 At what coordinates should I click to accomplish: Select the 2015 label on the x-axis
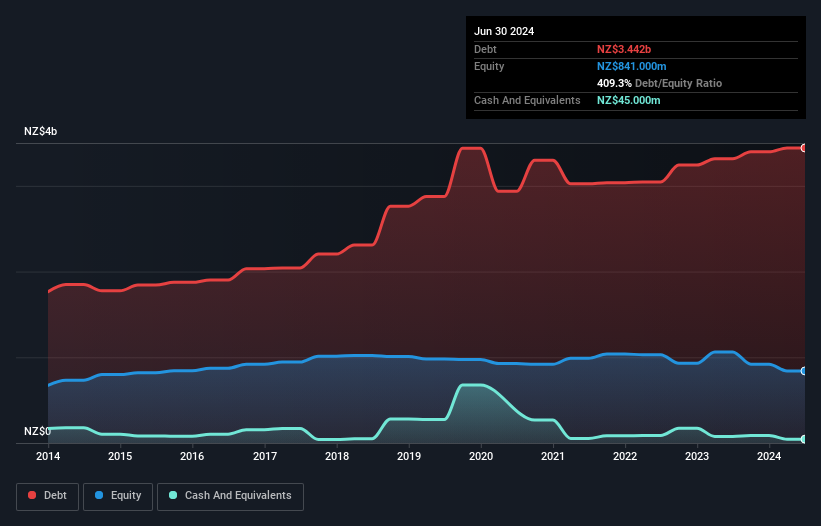120,456
